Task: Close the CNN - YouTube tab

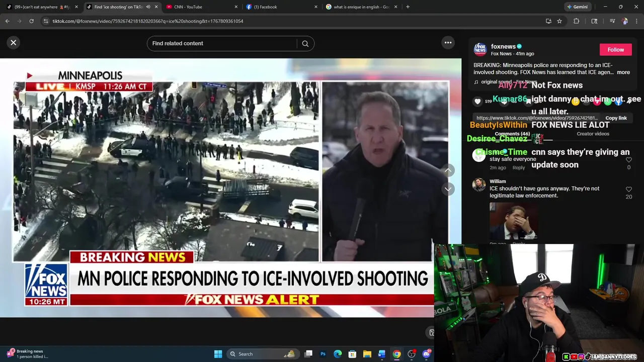Action: (x=236, y=7)
